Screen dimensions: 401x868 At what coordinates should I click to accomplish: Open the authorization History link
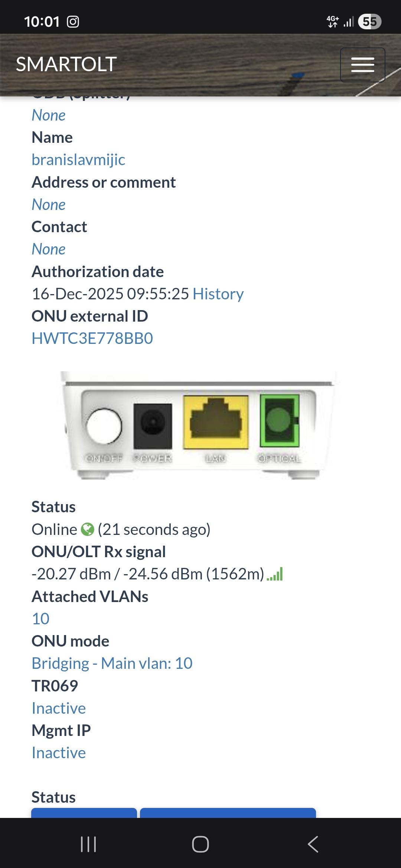click(x=218, y=294)
